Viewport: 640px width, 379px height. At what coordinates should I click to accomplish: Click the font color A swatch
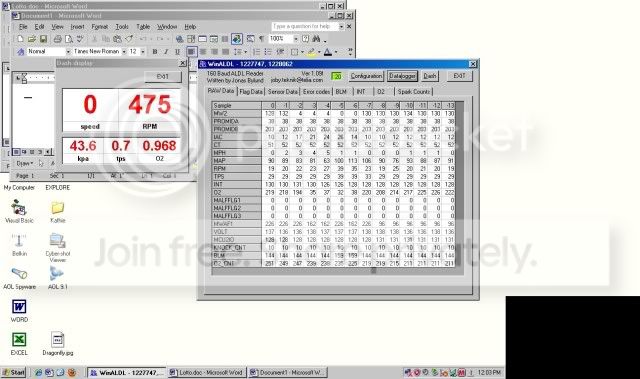click(327, 52)
